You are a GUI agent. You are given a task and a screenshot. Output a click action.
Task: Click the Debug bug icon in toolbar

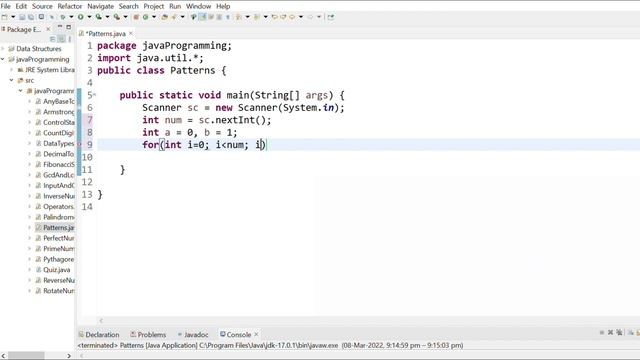[x=63, y=17]
